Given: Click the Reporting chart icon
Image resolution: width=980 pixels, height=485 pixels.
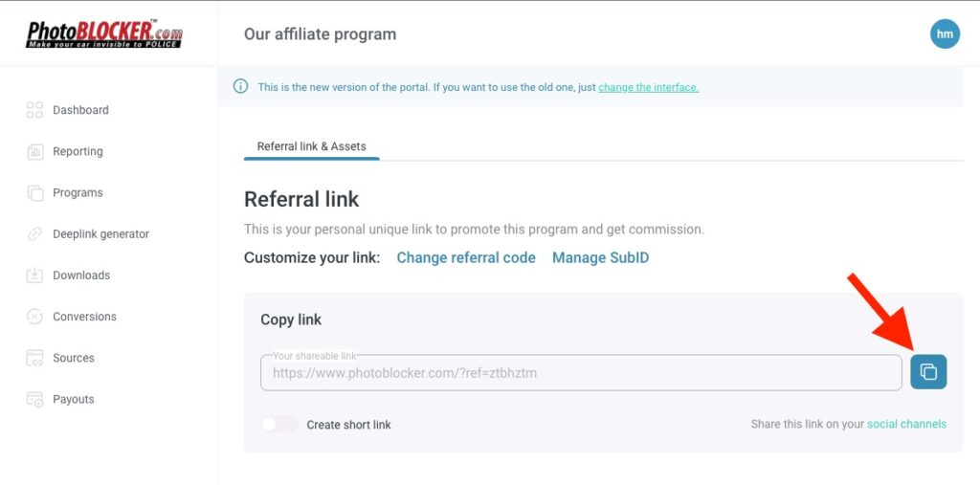Looking at the screenshot, I should pos(35,151).
